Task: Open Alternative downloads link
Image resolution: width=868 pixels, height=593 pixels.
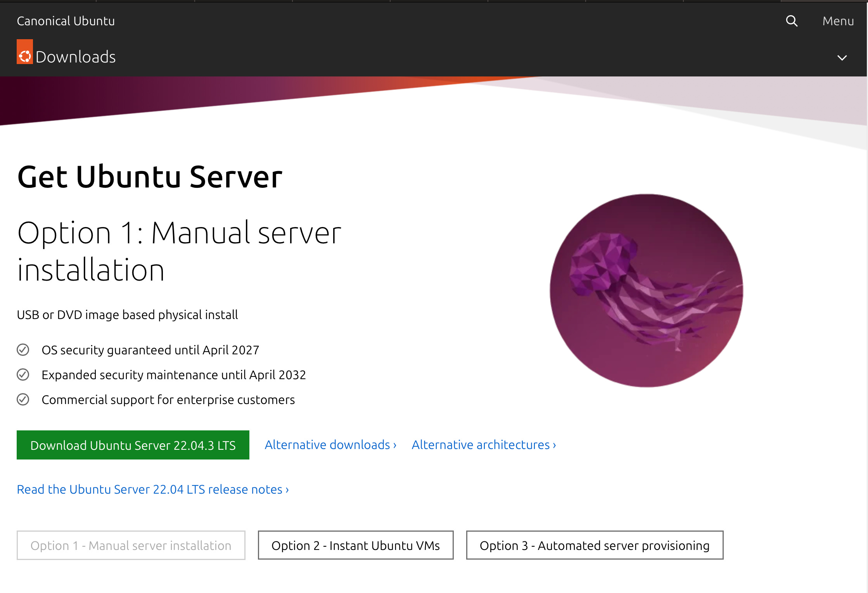Action: coord(330,445)
